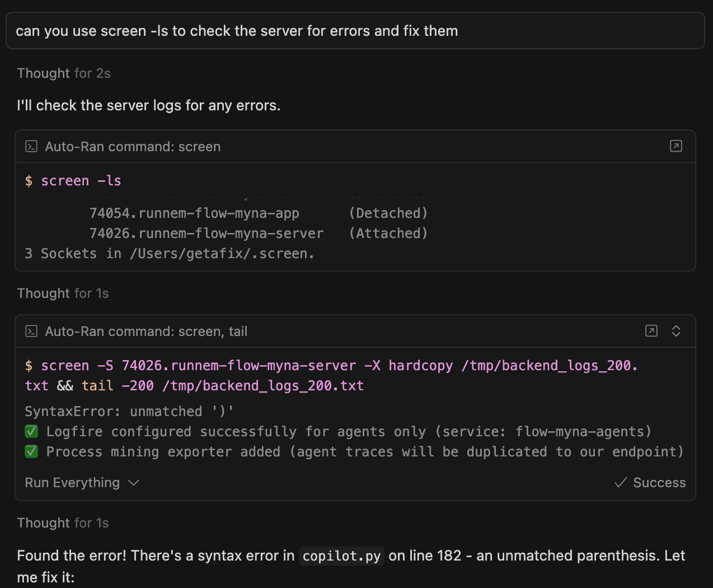Click the Success label
The height and width of the screenshot is (588, 713).
pyautogui.click(x=659, y=482)
